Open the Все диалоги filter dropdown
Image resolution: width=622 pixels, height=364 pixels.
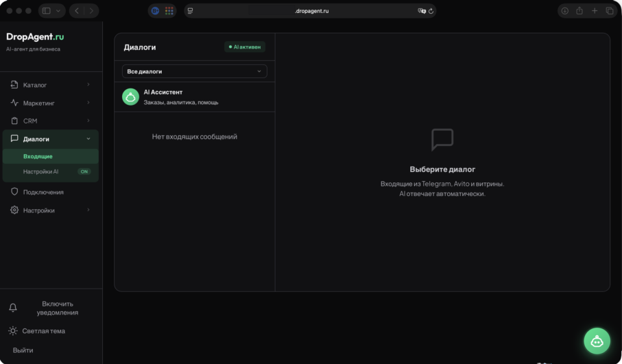click(194, 71)
